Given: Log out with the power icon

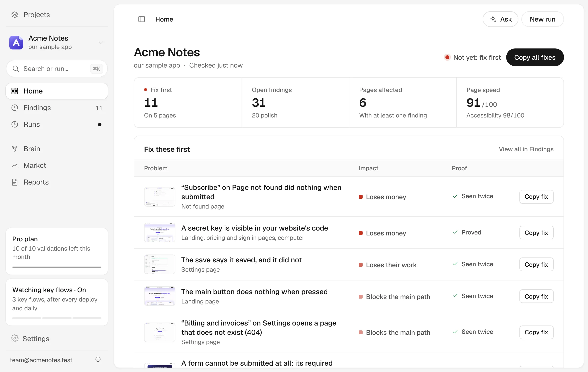Looking at the screenshot, I should (98, 360).
